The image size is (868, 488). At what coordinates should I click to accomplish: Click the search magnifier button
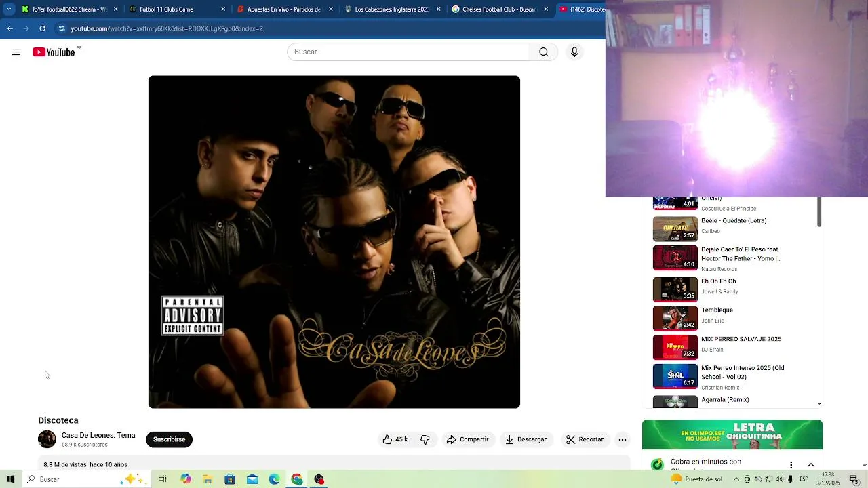[x=544, y=52]
